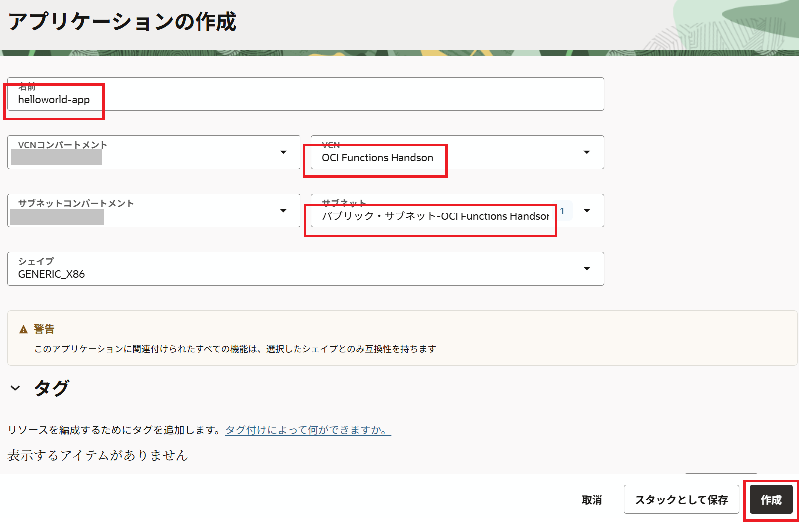
Task: Click the caret arrow of the VCN dropdown
Action: [587, 152]
